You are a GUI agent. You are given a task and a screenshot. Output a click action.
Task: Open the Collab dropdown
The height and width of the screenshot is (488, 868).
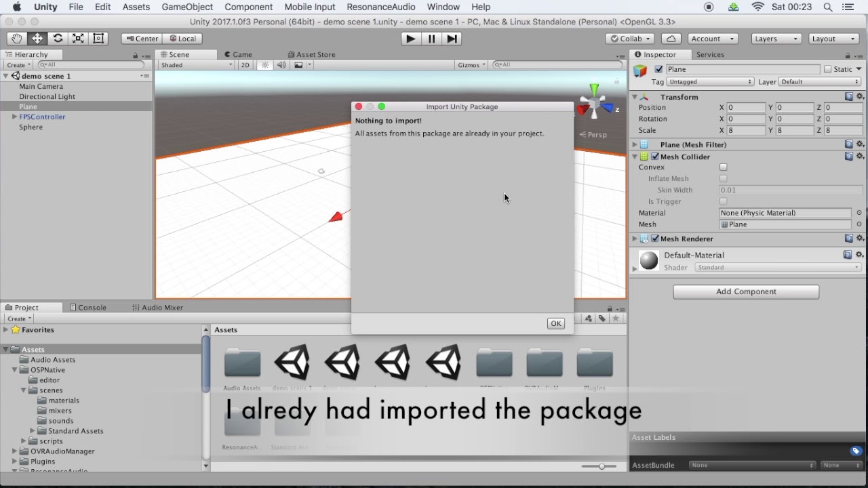(x=630, y=39)
